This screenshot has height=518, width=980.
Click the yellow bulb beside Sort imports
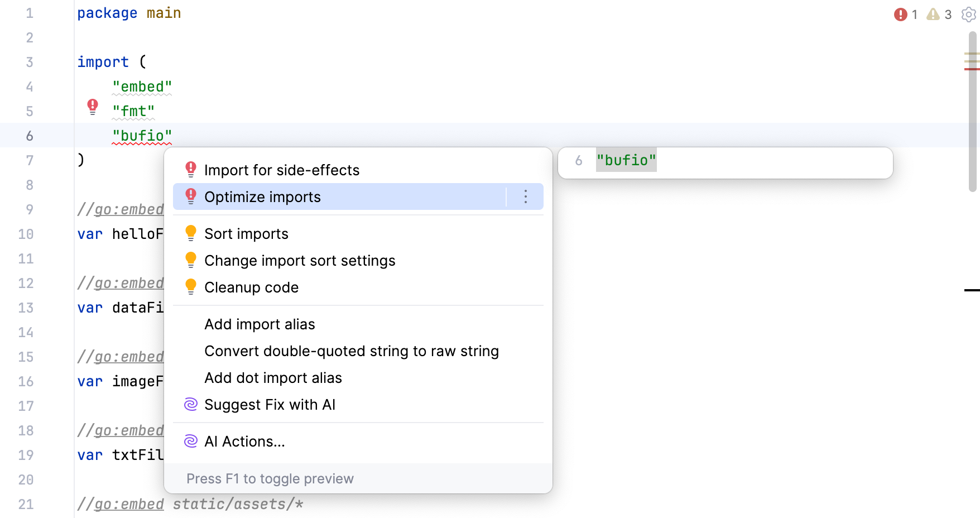191,232
